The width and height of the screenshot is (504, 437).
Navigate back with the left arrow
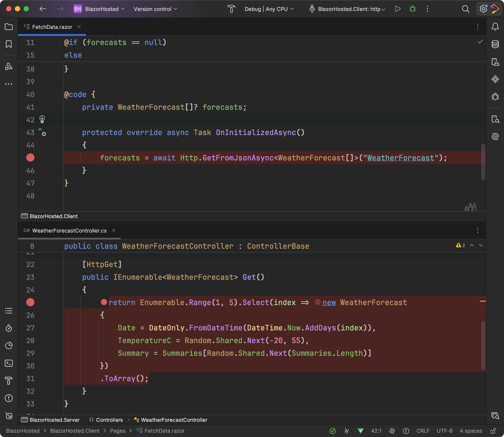[x=43, y=9]
